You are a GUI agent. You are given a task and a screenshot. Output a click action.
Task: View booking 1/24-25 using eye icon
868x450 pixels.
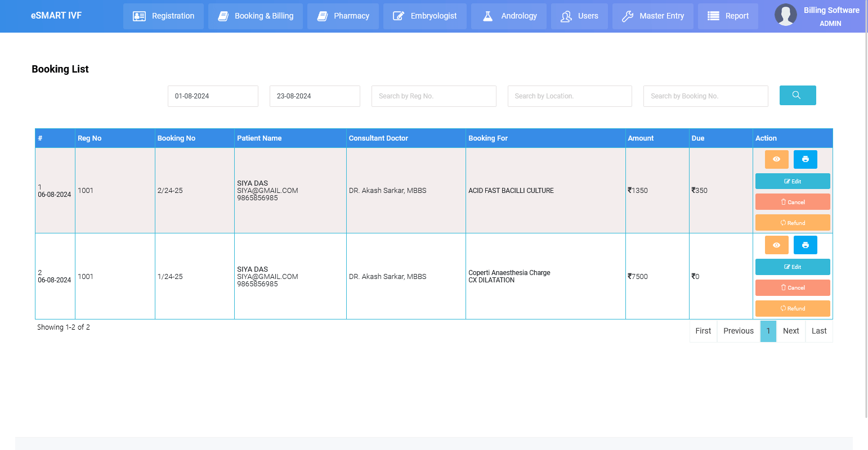(776, 245)
